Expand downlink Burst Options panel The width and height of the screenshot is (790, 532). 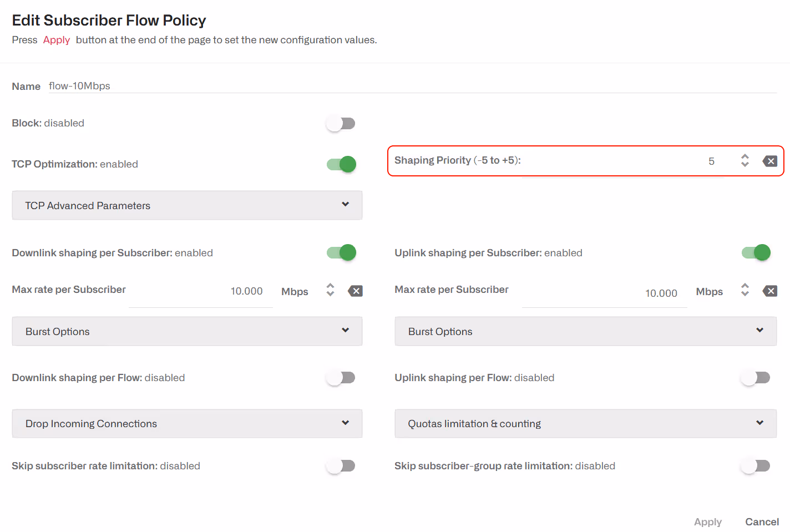187,331
